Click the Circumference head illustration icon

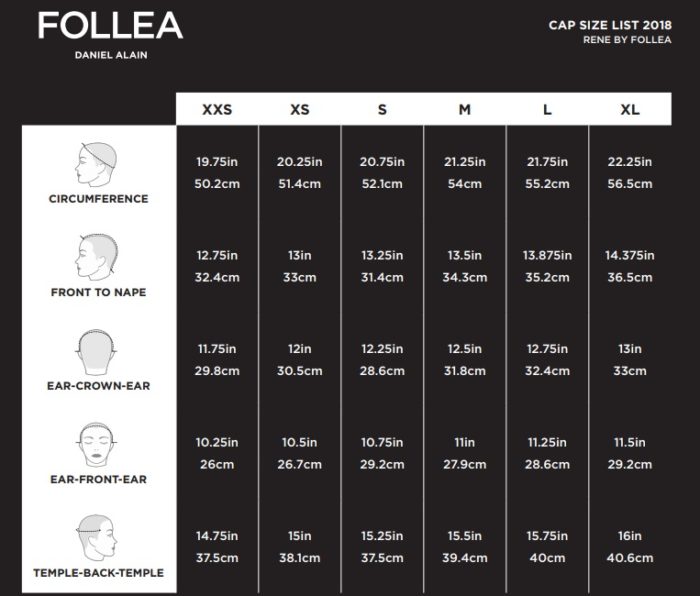[x=96, y=164]
